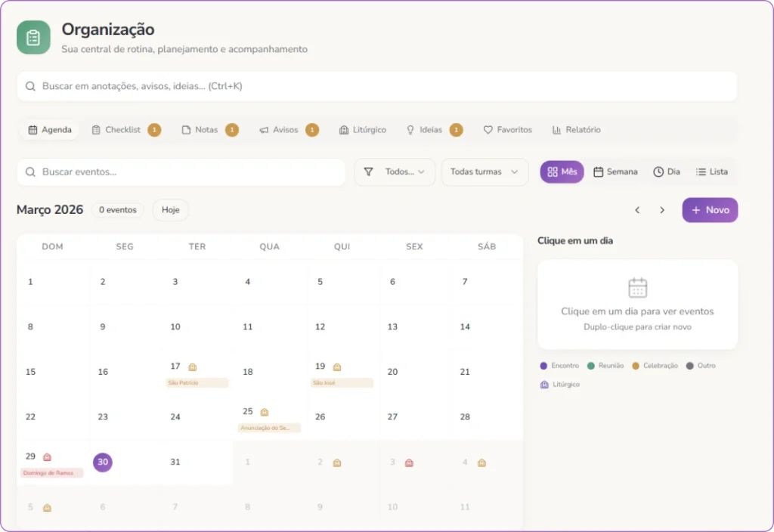Click the liturgical icon on March 19
The image size is (774, 532).
(337, 367)
